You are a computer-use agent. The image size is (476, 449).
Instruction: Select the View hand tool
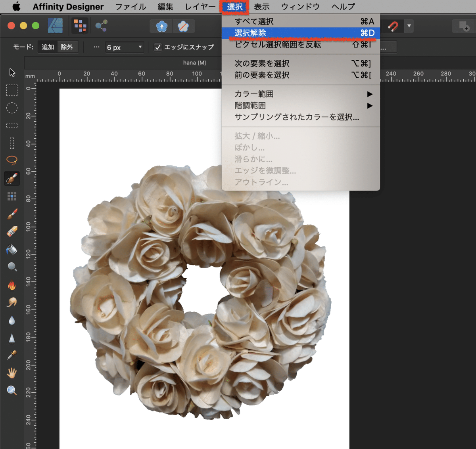pos(12,373)
